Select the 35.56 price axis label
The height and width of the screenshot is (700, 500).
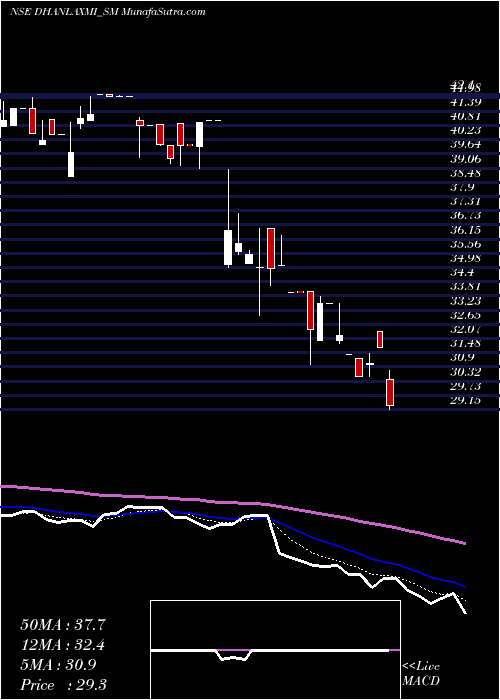[467, 244]
